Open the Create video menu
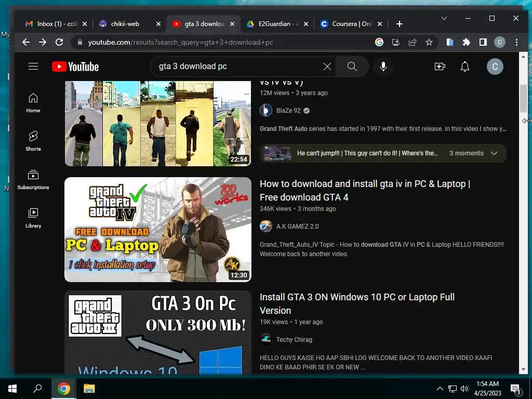This screenshot has height=399, width=532. (x=440, y=66)
